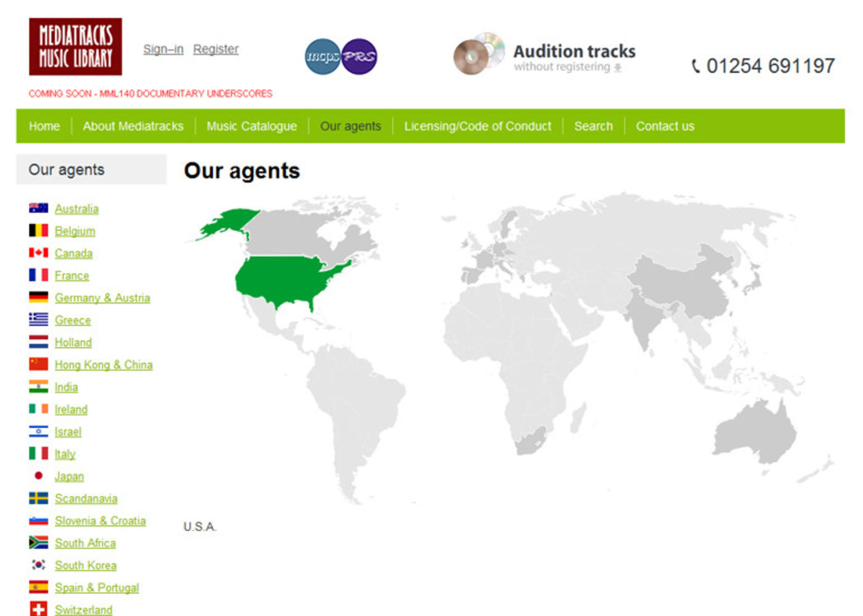The image size is (863, 616).
Task: Click the CD discs audition icon
Action: [x=479, y=54]
